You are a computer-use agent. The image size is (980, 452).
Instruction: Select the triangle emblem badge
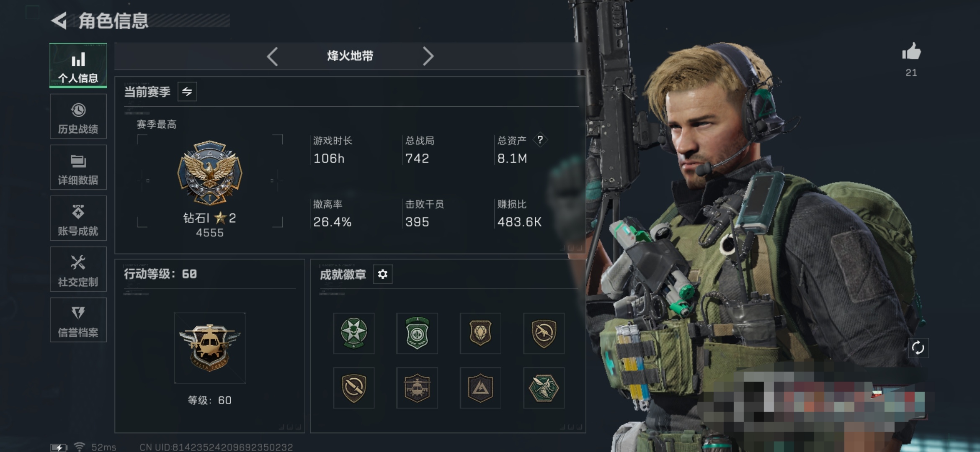[480, 388]
